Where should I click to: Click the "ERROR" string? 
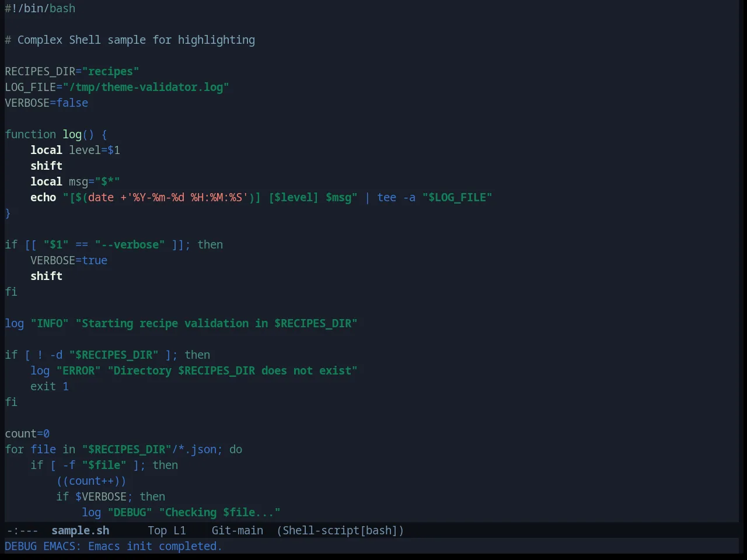point(79,370)
